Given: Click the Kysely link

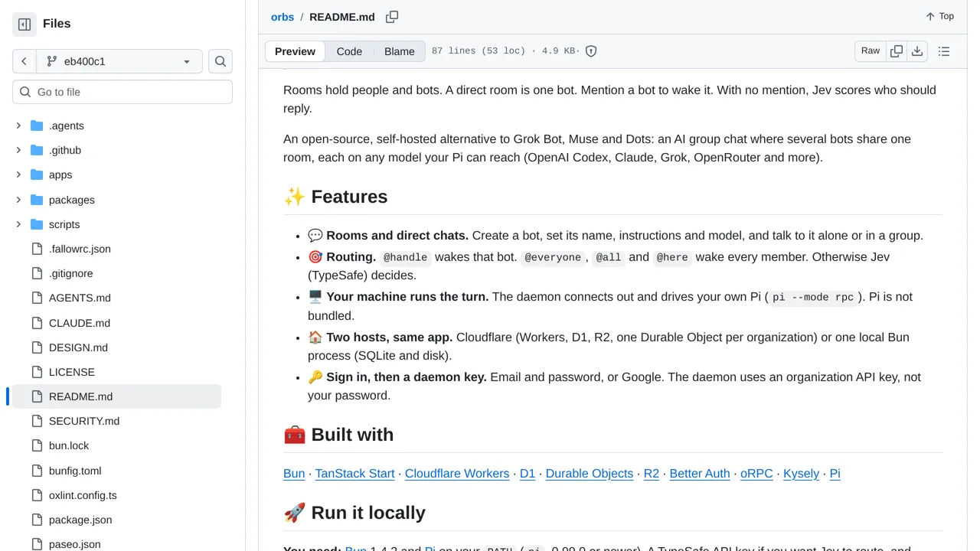Looking at the screenshot, I should tap(802, 474).
